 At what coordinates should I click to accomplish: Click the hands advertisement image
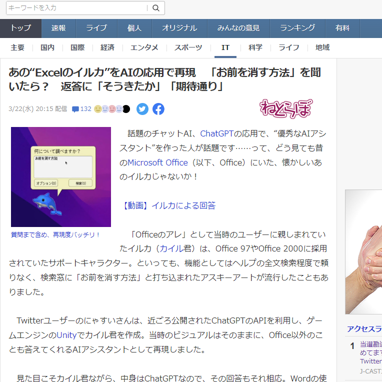(364, 252)
